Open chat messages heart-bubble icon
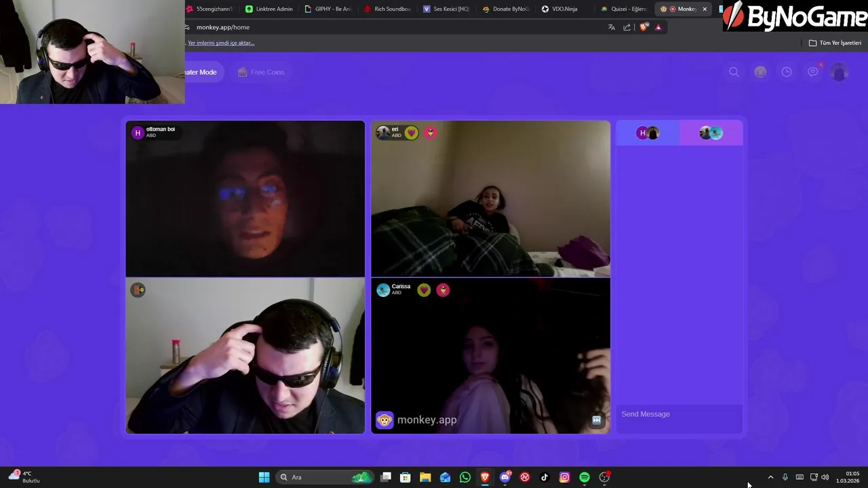 click(813, 72)
